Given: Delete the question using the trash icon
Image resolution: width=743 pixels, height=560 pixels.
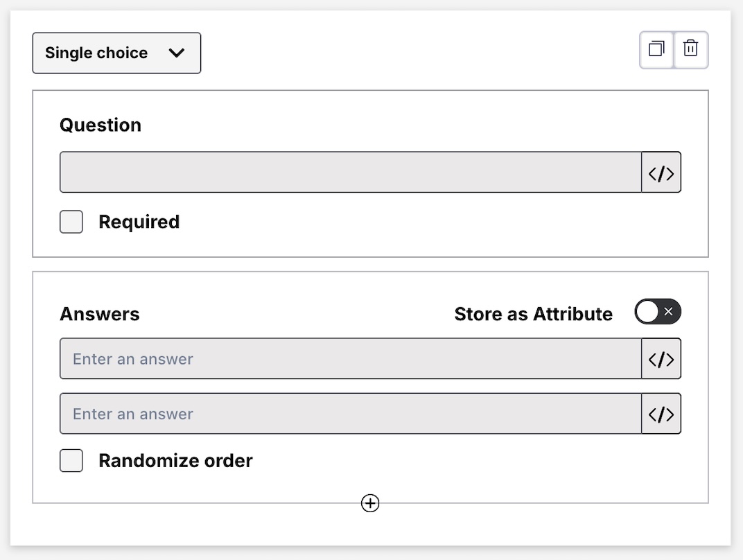Looking at the screenshot, I should (x=690, y=49).
